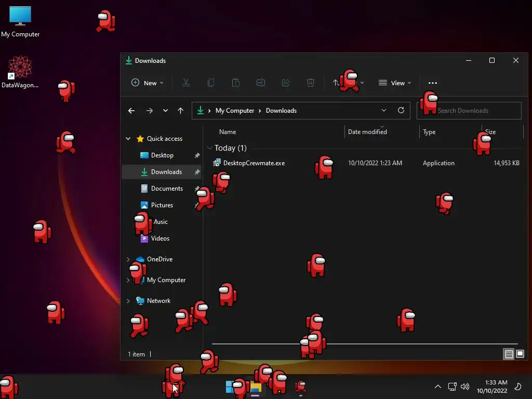Show hidden system tray icons
This screenshot has width=532, height=399.
pos(437,387)
